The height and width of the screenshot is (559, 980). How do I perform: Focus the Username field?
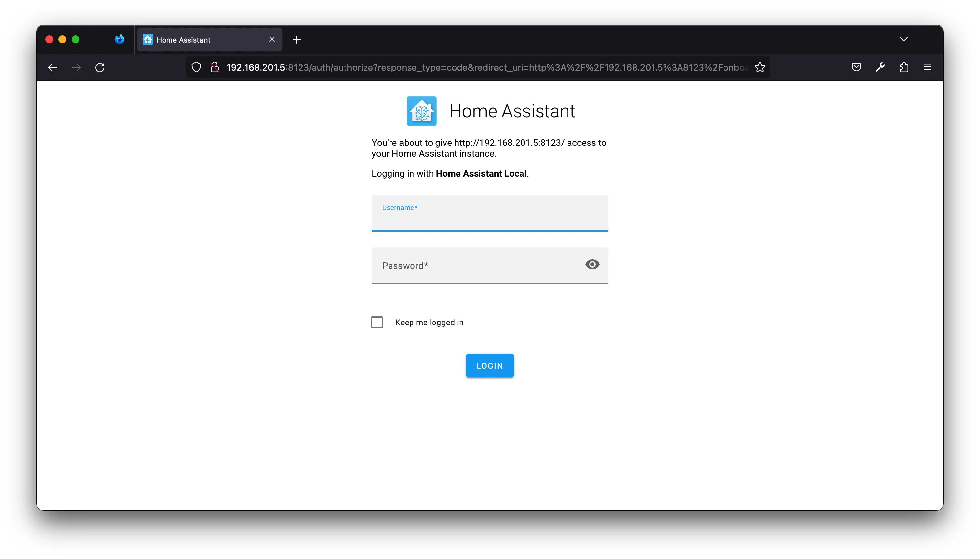click(x=489, y=213)
